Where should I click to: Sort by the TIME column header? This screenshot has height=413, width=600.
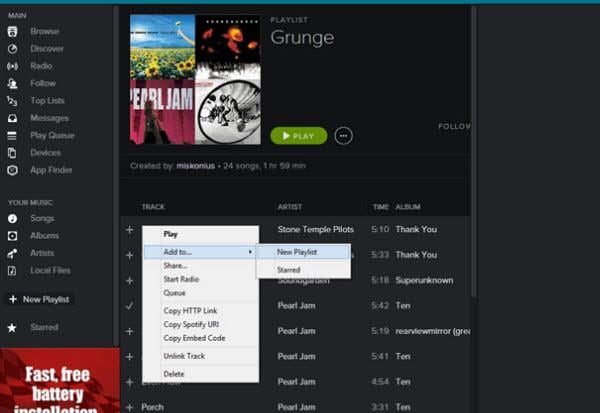click(x=381, y=207)
